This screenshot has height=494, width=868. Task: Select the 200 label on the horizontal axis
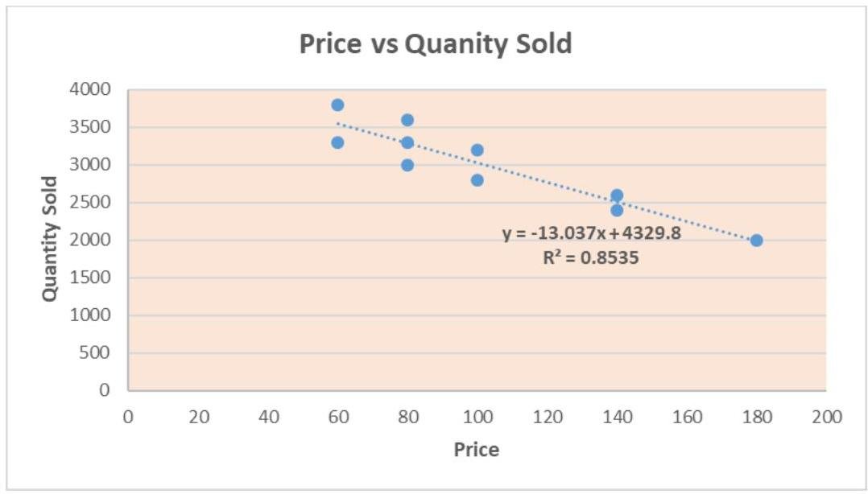[x=826, y=417]
